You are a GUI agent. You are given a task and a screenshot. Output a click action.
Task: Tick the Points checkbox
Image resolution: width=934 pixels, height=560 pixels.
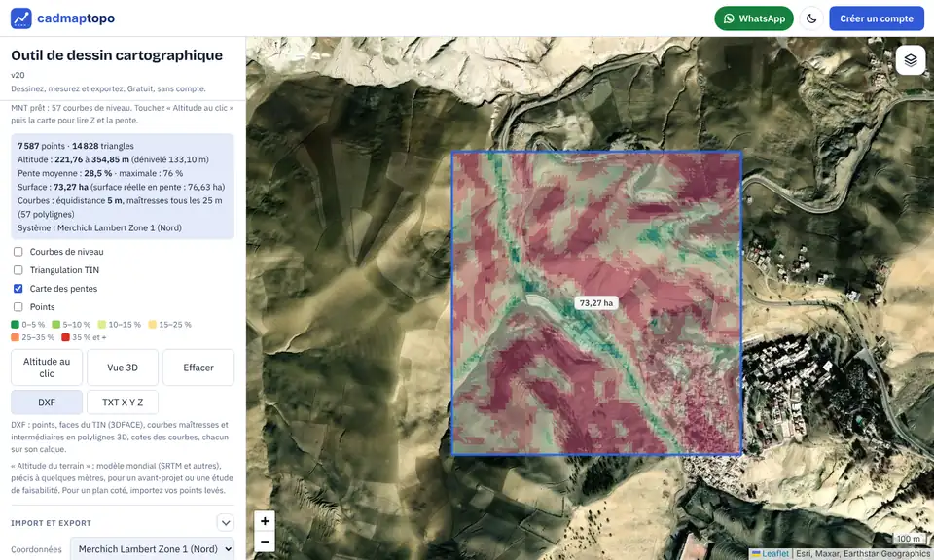[x=18, y=307]
